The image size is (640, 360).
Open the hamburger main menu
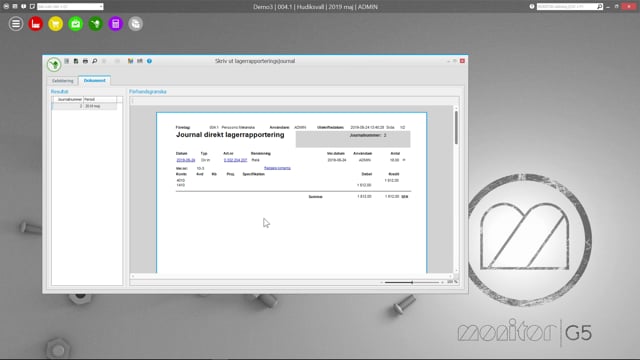[16, 24]
